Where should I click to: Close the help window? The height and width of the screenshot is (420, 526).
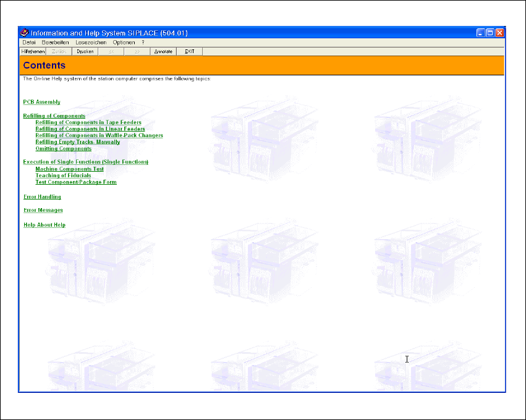(499, 33)
